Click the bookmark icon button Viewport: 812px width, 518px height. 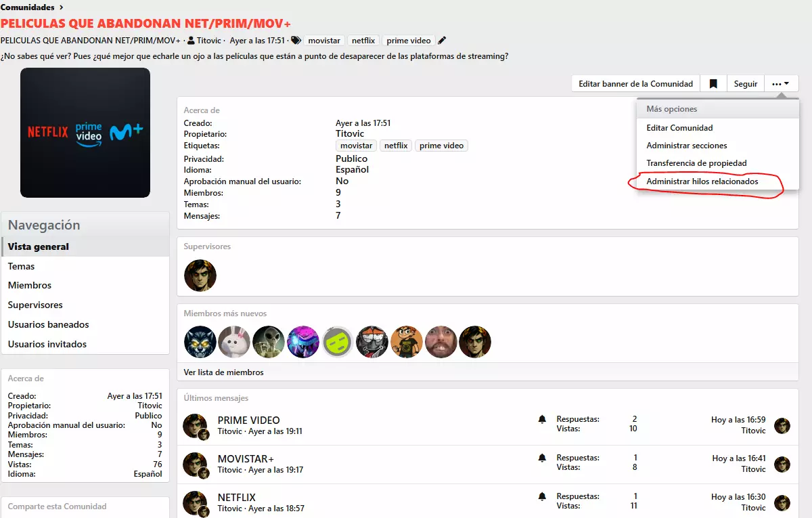[713, 84]
